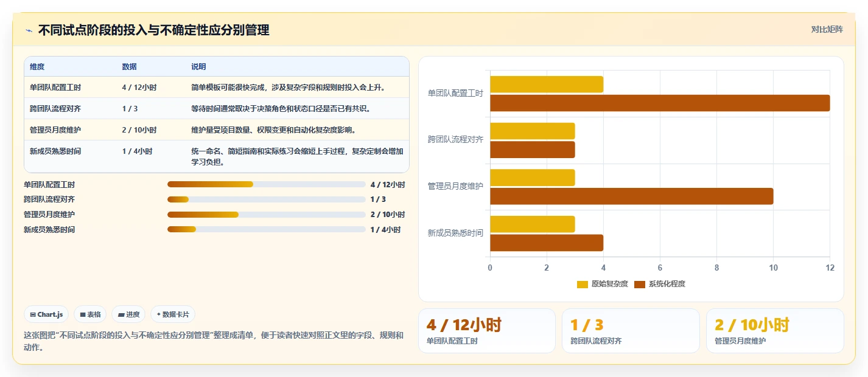
Task: Click the yellow chart bar for 新成员熟悉时间
Action: coord(533,224)
